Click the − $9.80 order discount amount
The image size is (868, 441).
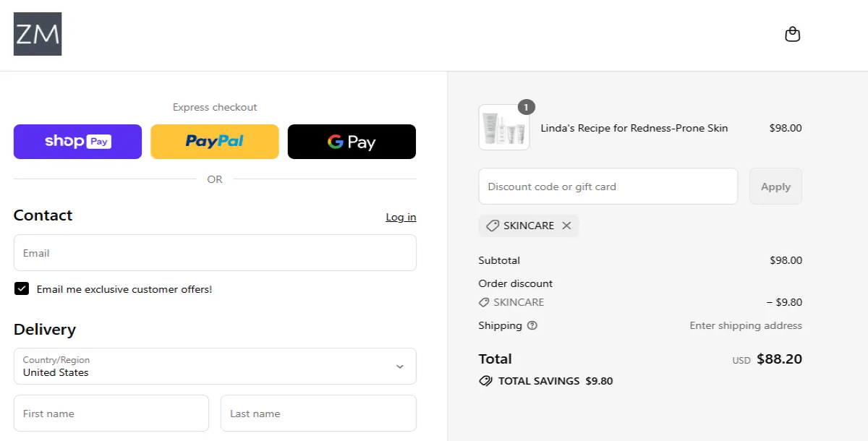(784, 302)
